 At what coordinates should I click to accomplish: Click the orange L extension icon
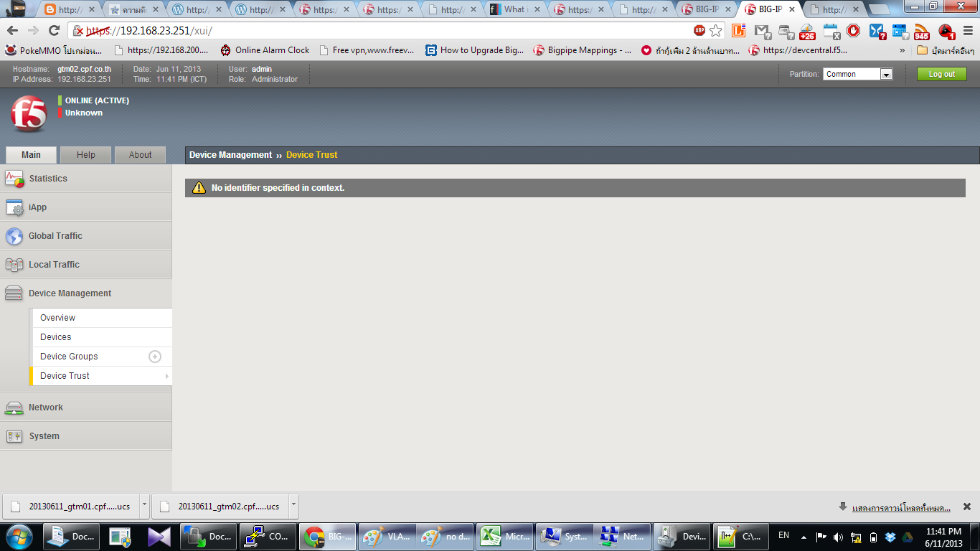739,30
